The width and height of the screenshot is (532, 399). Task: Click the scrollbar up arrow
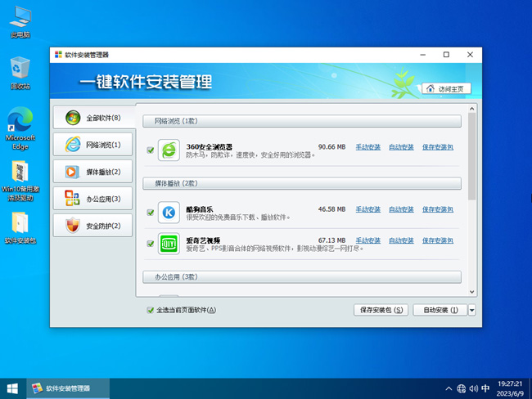point(471,109)
